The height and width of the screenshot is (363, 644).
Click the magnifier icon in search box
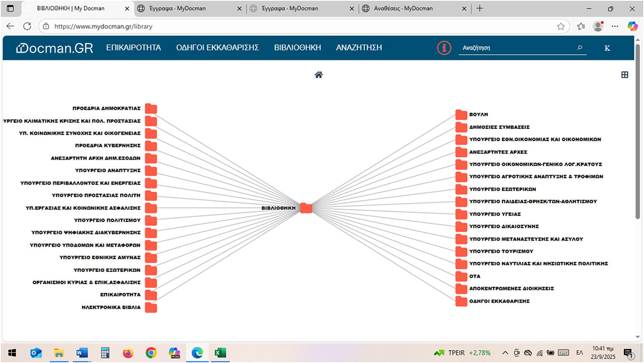(x=580, y=48)
